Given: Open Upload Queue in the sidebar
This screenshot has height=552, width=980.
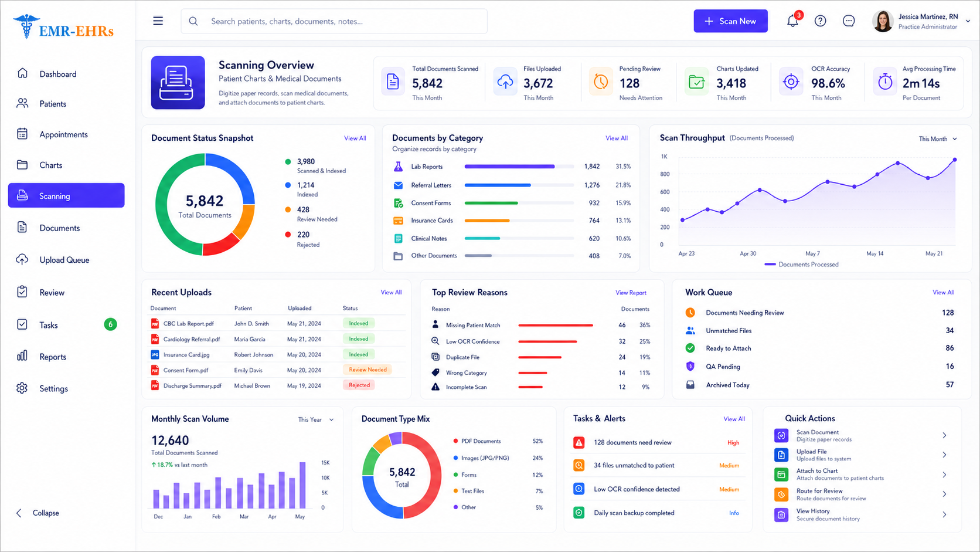Looking at the screenshot, I should [x=66, y=260].
